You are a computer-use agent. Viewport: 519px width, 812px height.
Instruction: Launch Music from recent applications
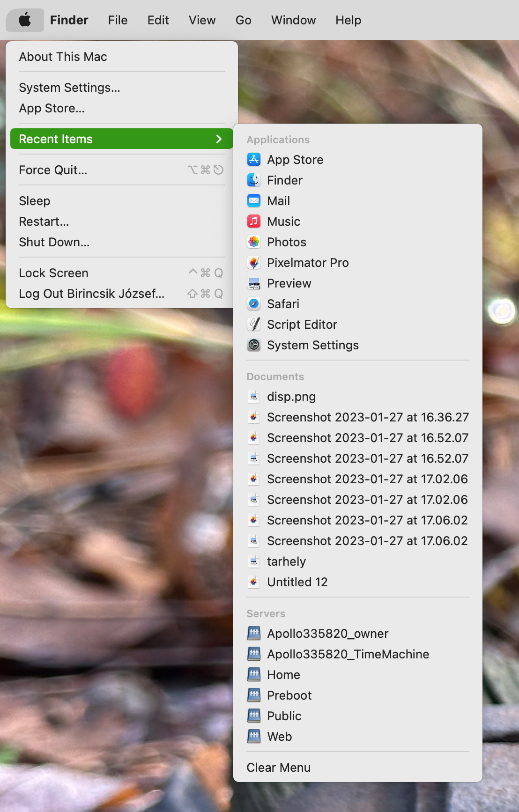(358, 221)
